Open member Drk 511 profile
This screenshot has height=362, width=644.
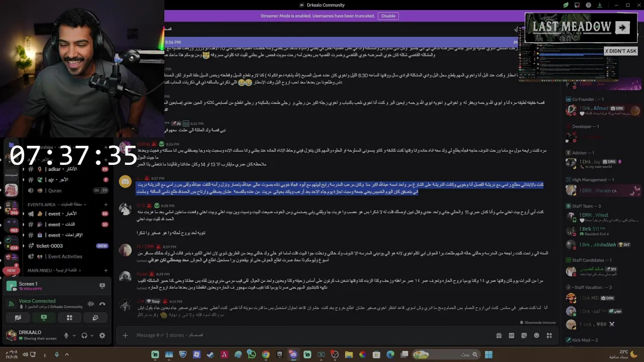[603, 231]
